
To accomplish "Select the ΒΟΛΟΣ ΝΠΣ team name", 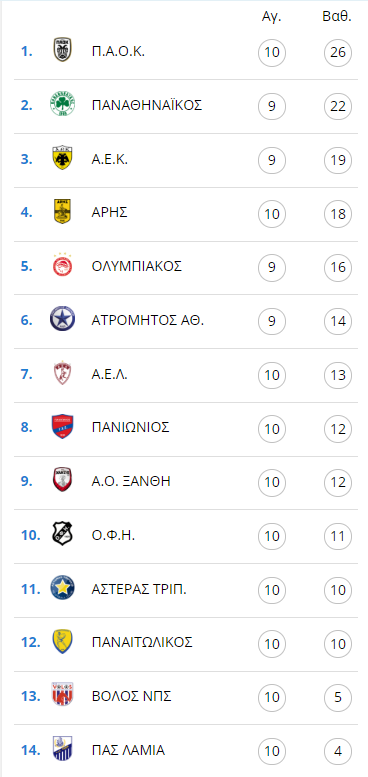I will pos(132,696).
